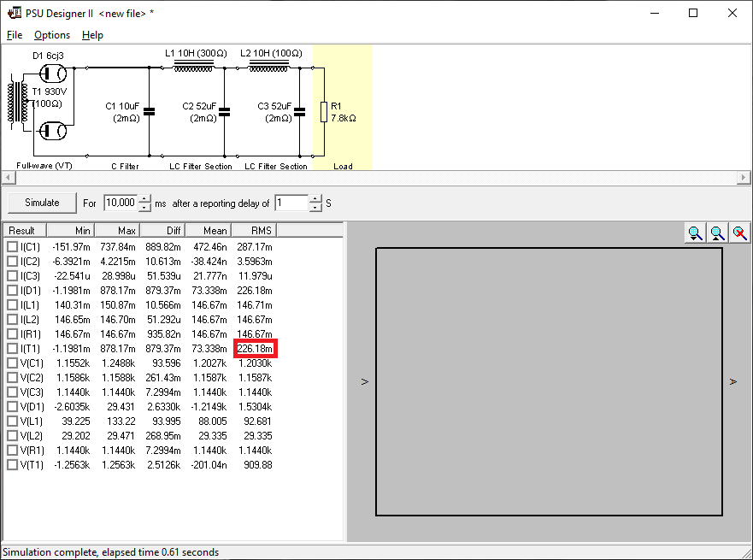Select the L2 10H choke symbol

[x=268, y=67]
